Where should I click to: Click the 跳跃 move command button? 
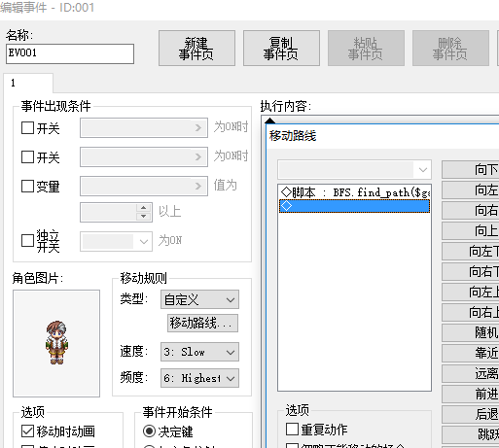click(x=471, y=435)
